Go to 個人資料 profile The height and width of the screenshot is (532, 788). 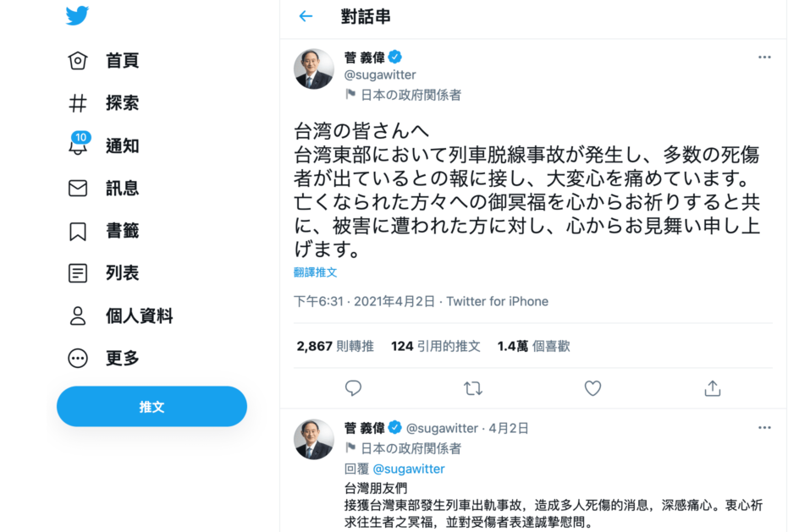click(x=78, y=315)
